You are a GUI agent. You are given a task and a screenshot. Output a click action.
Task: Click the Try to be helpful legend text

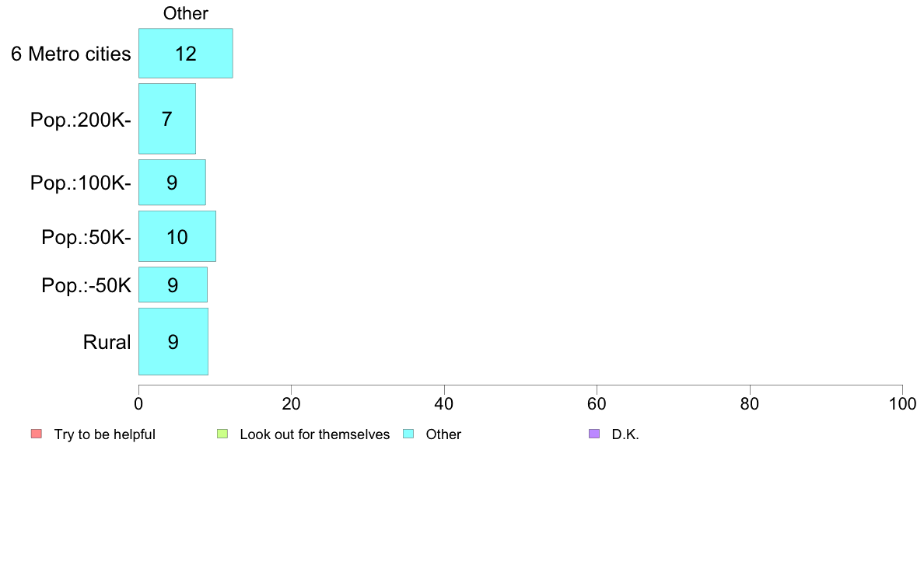click(105, 434)
